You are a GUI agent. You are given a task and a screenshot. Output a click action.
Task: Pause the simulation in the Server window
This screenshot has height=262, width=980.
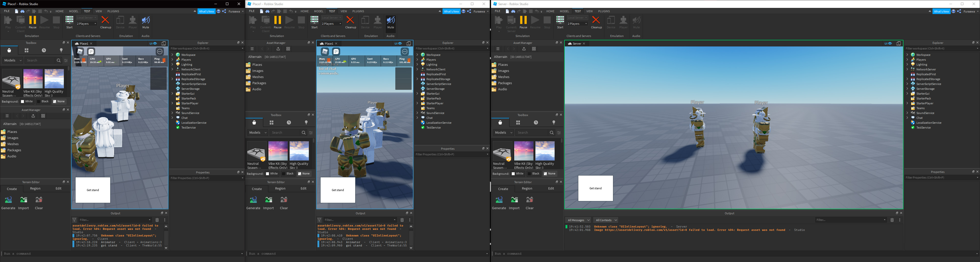point(523,22)
